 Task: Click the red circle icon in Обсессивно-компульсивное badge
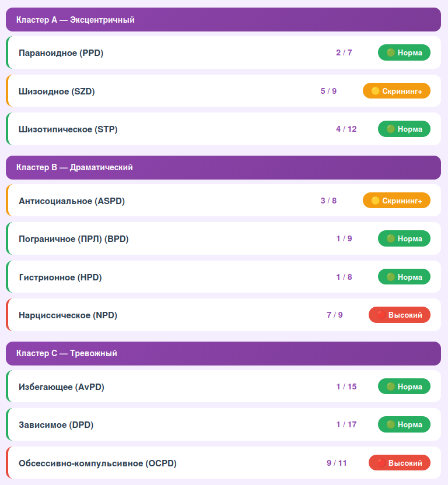pyautogui.click(x=381, y=463)
